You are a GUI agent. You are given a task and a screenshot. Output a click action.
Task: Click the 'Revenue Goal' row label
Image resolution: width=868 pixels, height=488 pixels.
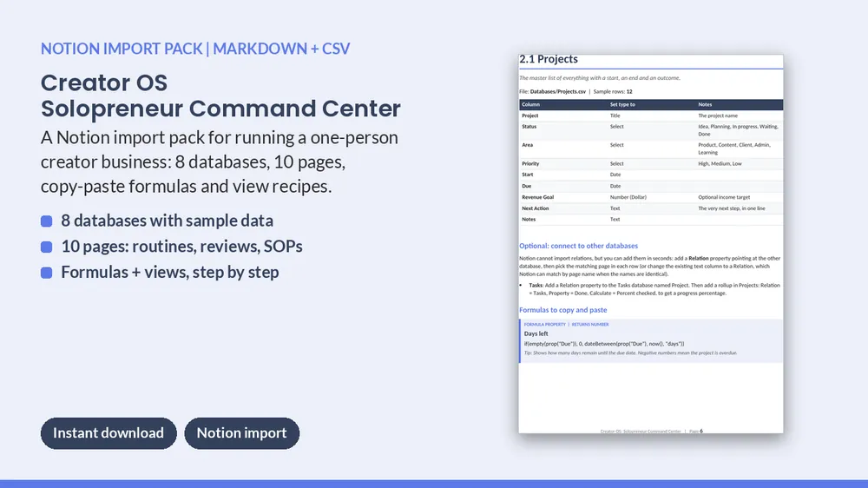tap(537, 197)
